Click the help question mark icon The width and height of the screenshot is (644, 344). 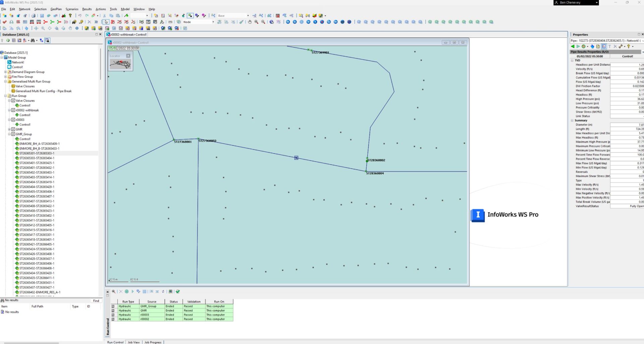click(70, 16)
